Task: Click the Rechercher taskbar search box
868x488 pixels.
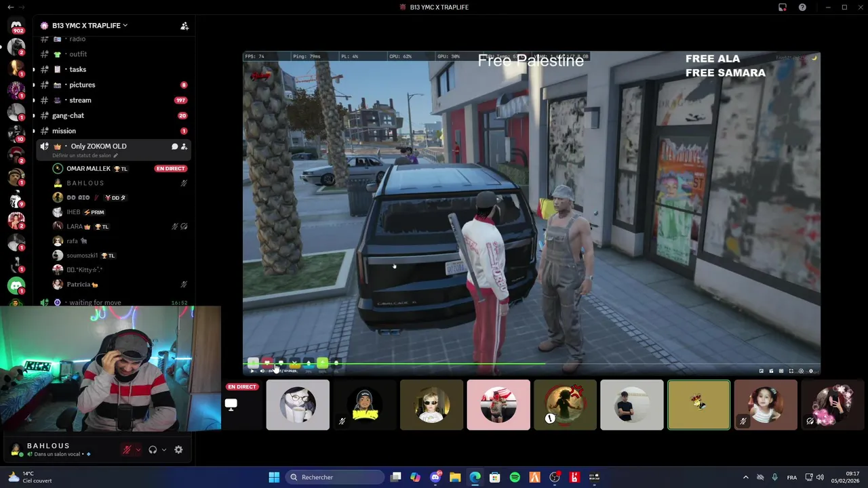Action: [x=336, y=477]
